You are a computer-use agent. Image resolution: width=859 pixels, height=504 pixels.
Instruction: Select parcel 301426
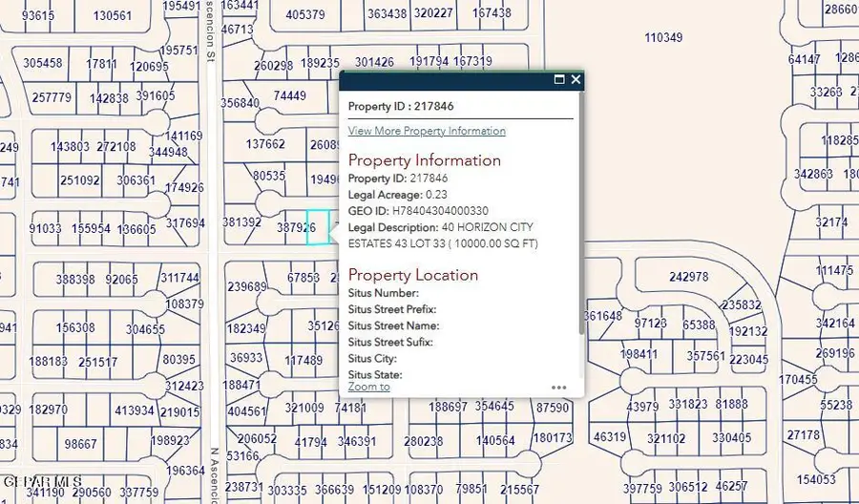pyautogui.click(x=374, y=62)
